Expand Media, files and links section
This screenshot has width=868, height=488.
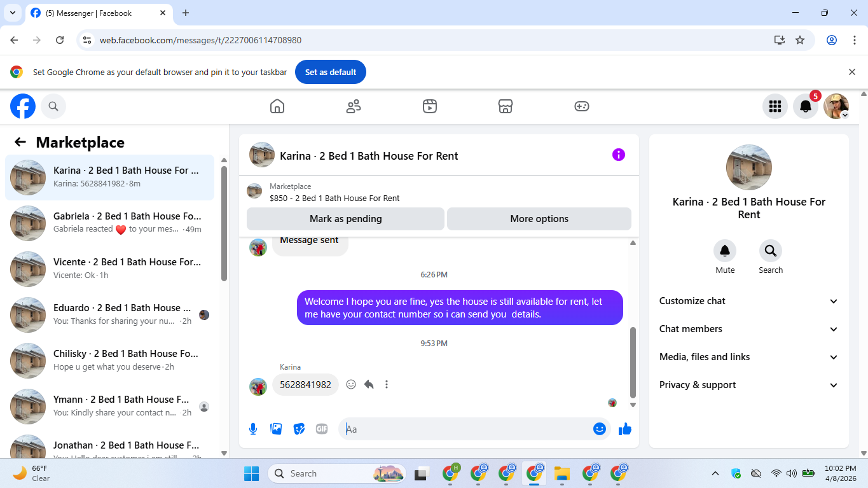point(749,357)
